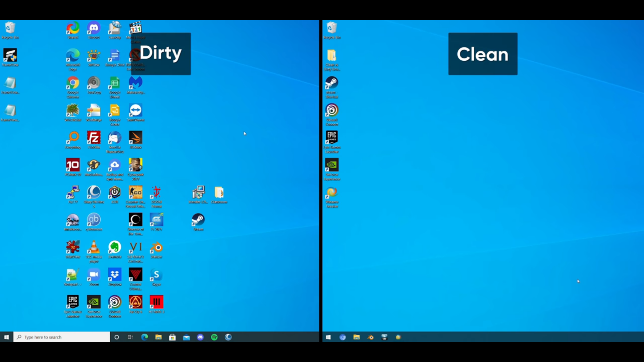The width and height of the screenshot is (644, 362).
Task: Open the Discord desktop shortcut
Action: click(x=94, y=29)
